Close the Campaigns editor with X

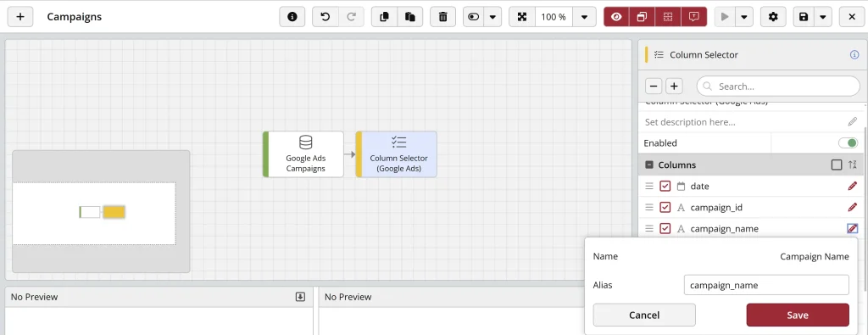[x=852, y=17]
